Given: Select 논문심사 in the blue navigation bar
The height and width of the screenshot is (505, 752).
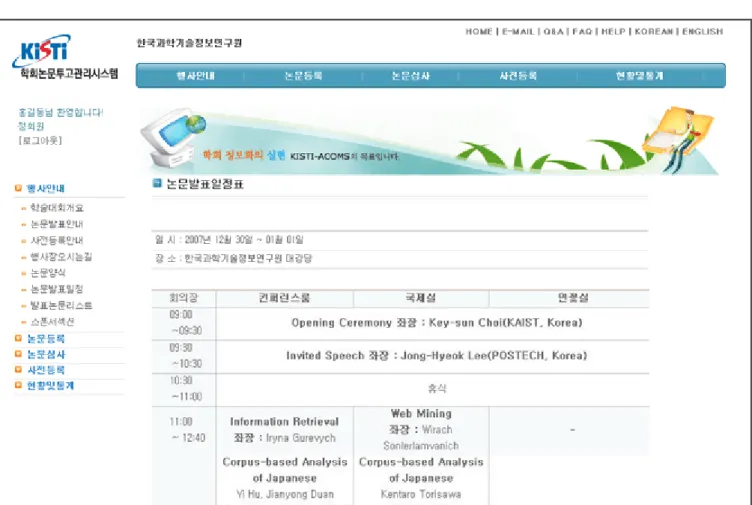Looking at the screenshot, I should [x=411, y=76].
